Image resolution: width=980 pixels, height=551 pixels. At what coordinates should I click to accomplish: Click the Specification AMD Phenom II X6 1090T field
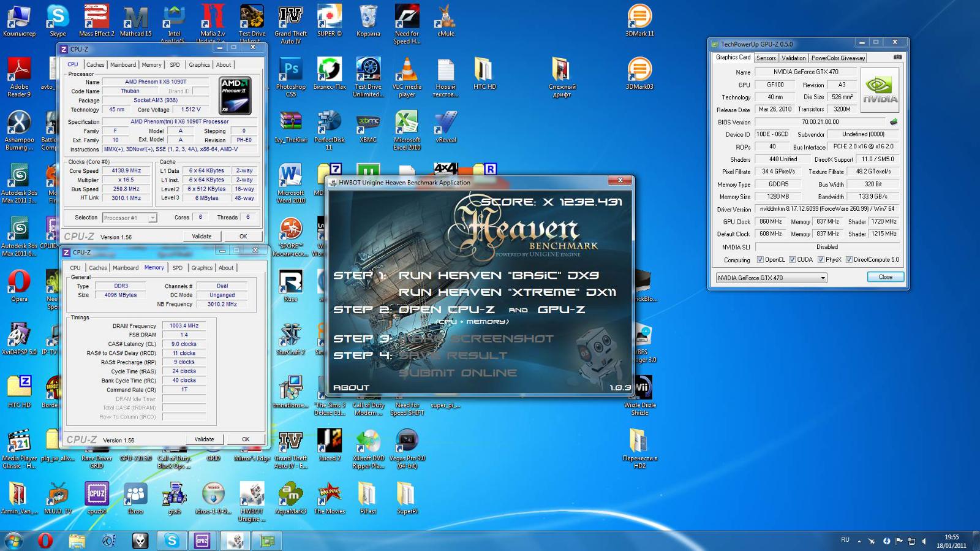tap(179, 121)
